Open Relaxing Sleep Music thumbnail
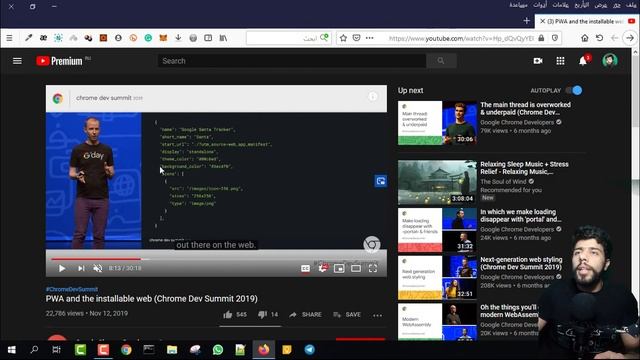640x360 pixels. tap(437, 182)
